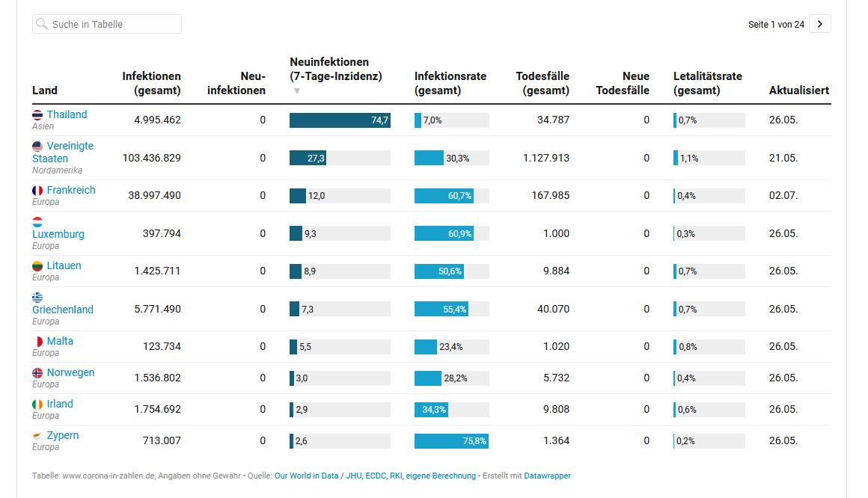Screen dimensions: 868x498
Task: Click the search magnifier icon
Action: pos(42,25)
